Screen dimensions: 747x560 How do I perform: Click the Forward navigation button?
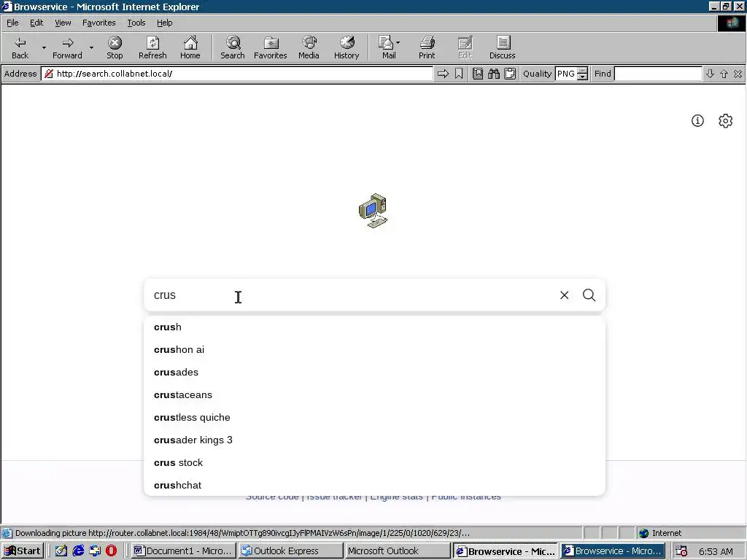click(x=67, y=47)
